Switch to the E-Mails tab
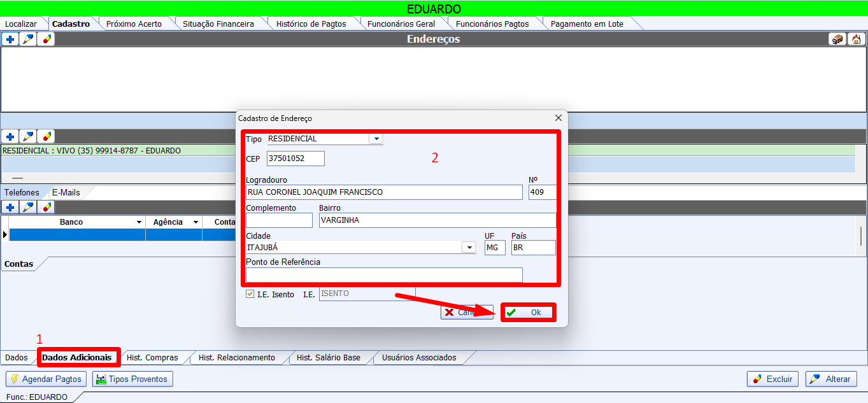868x403 pixels. (66, 192)
